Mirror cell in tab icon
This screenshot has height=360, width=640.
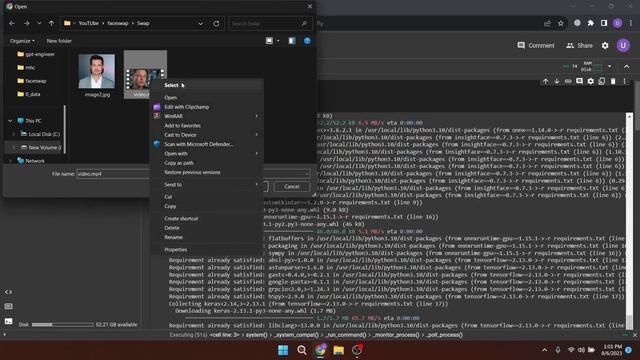(602, 82)
